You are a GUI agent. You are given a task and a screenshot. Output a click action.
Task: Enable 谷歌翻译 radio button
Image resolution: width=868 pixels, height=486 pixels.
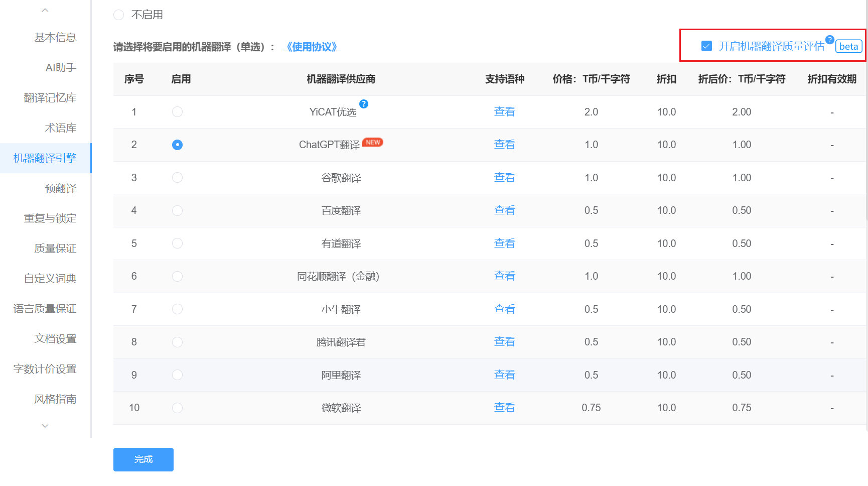click(177, 178)
